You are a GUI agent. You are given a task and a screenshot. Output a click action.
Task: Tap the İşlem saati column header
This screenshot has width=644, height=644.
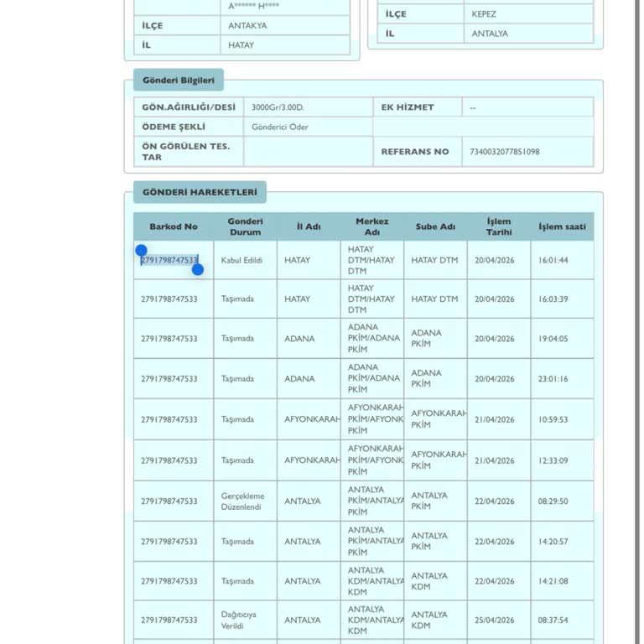[562, 226]
